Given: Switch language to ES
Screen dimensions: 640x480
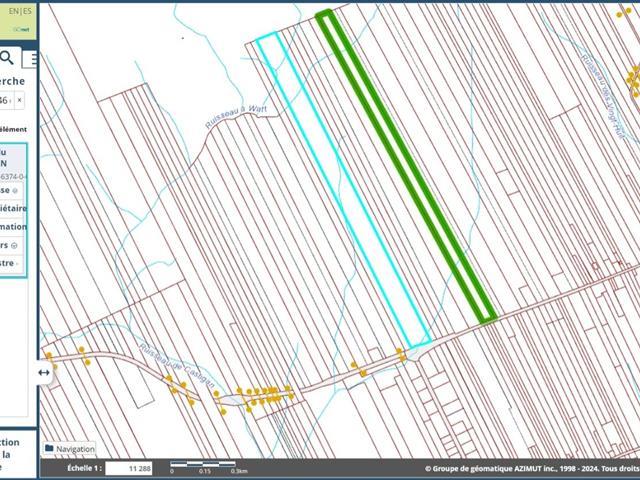Looking at the screenshot, I should (x=27, y=10).
